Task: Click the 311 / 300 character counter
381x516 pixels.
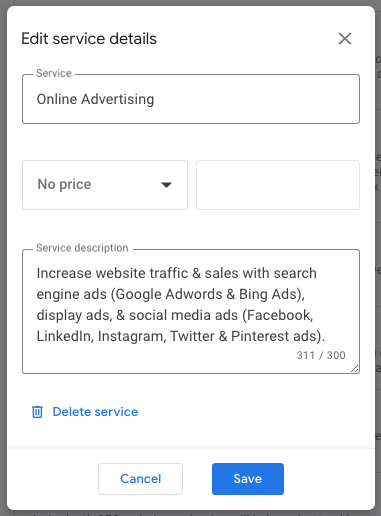Action: coord(321,355)
